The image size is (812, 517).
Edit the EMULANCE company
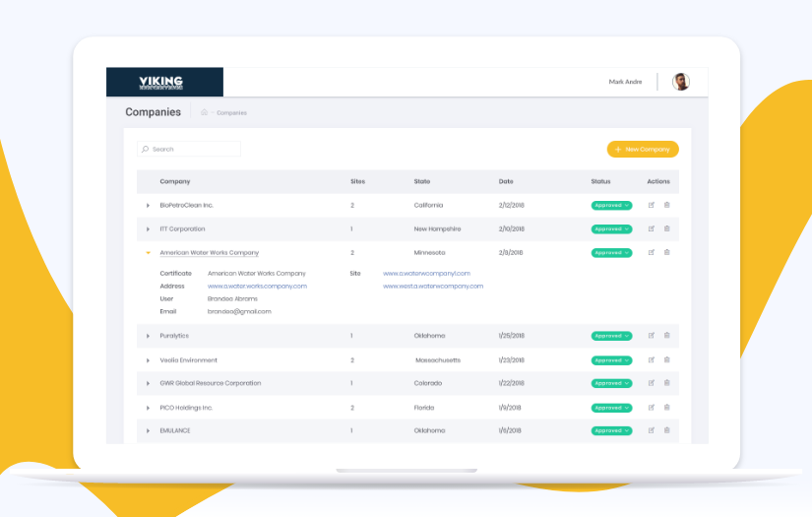pyautogui.click(x=651, y=430)
